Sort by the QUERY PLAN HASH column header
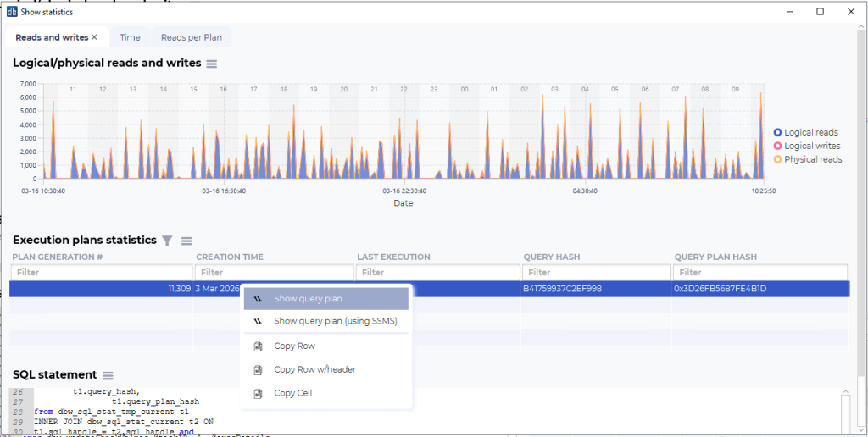The height and width of the screenshot is (437, 868). [715, 257]
